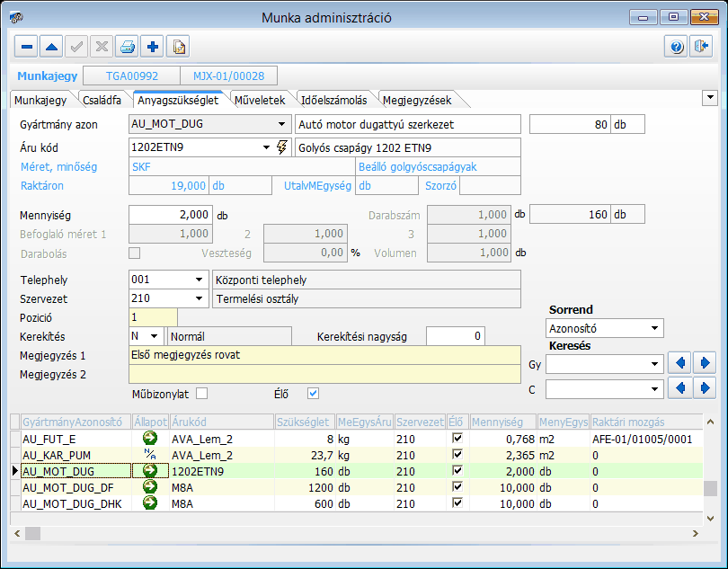Click the C search left arrow button

click(680, 387)
